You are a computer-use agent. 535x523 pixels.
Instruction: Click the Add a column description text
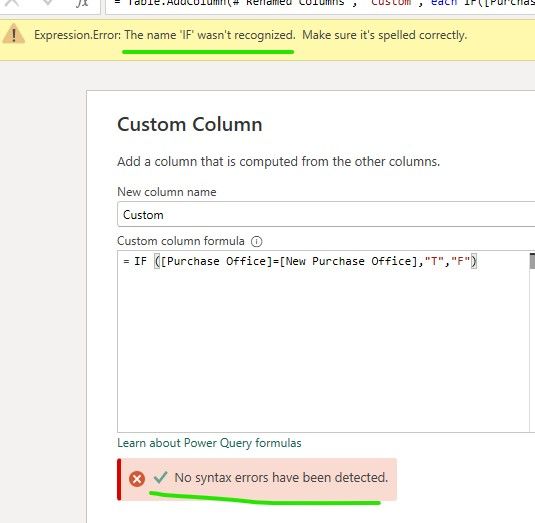click(278, 161)
